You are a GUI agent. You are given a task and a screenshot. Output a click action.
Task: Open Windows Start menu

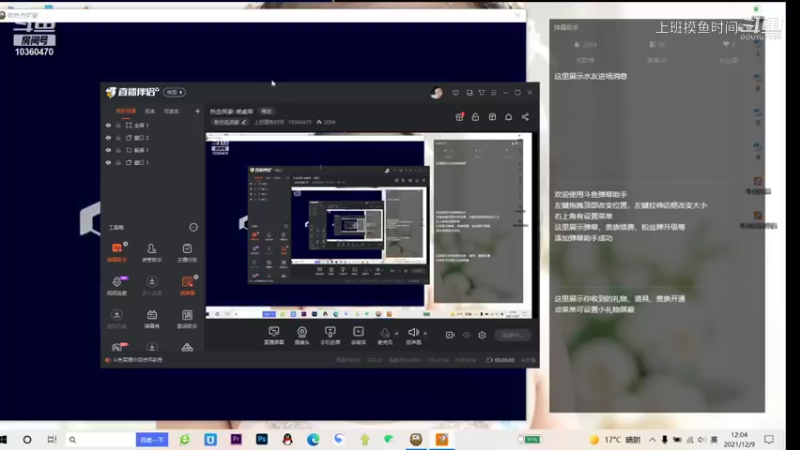tap(4, 439)
